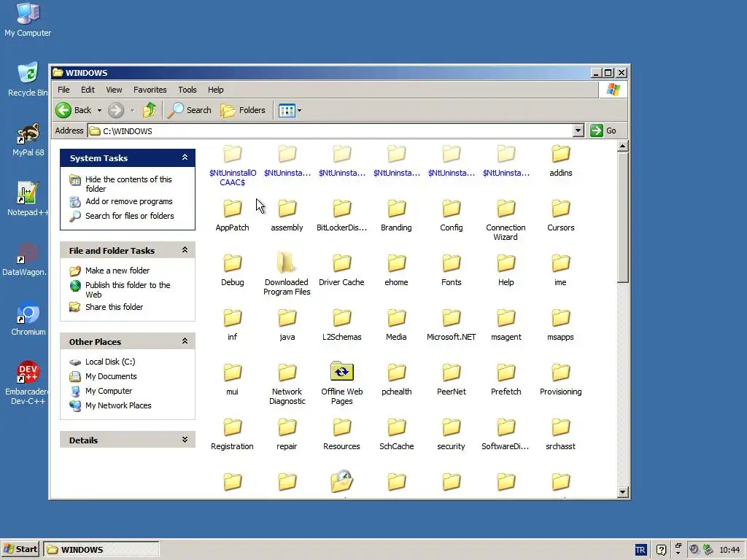Select the Fonts folder
This screenshot has width=747, height=560.
(451, 270)
